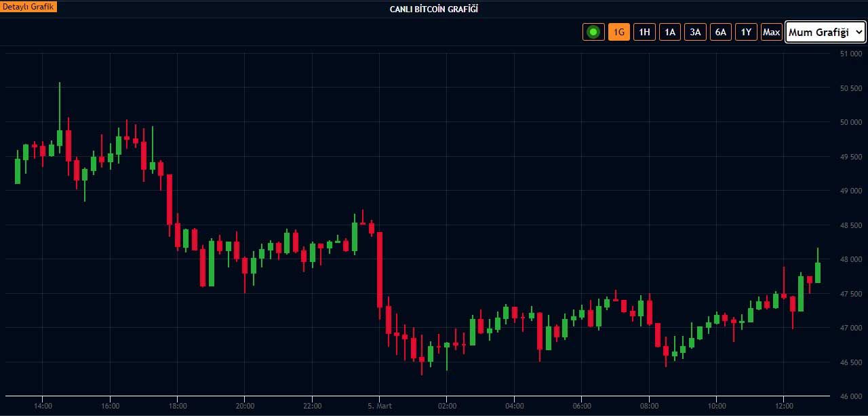Click the 5. Mart date axis label

tap(379, 406)
